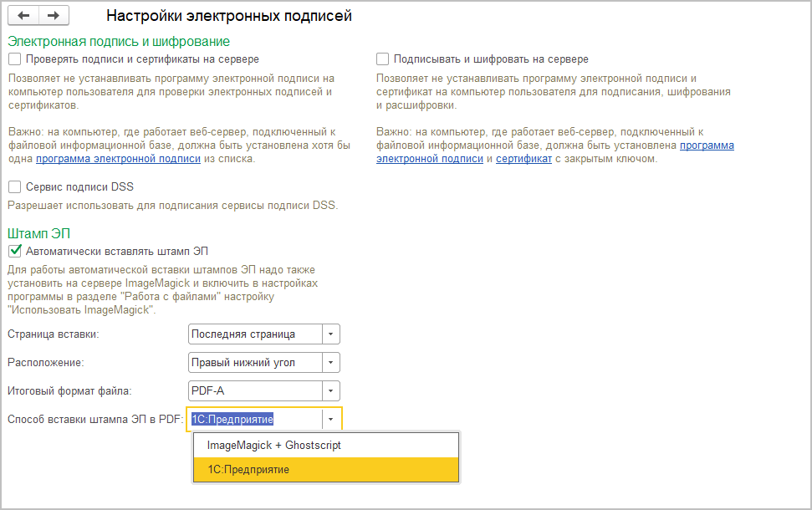Open "программа электронной подписи" link in right column
The image size is (812, 510).
707,145
